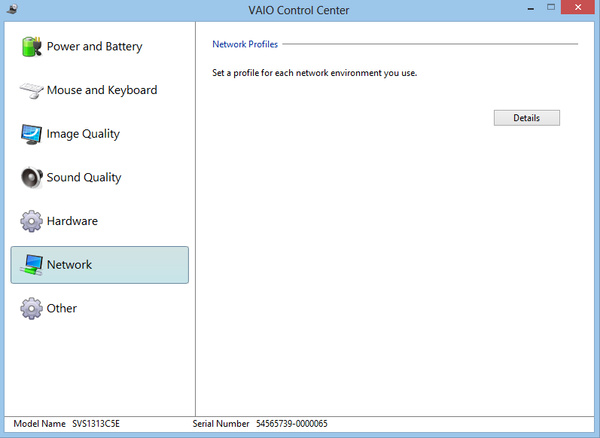
Task: Click the Other gear icon
Action: (x=31, y=308)
